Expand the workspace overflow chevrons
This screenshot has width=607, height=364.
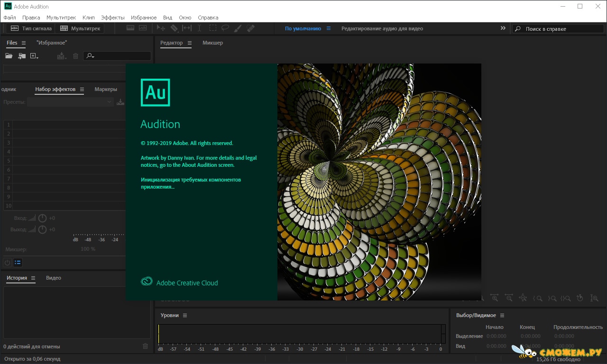tap(503, 28)
